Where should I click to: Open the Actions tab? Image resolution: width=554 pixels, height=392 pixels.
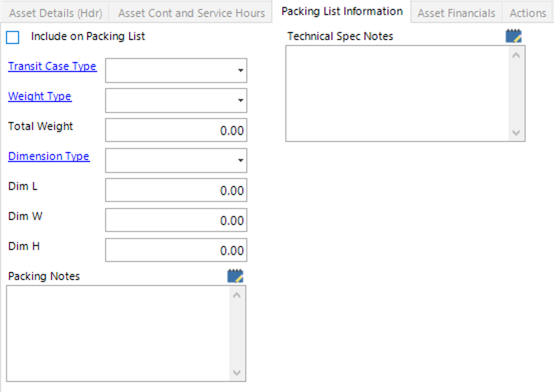(527, 13)
